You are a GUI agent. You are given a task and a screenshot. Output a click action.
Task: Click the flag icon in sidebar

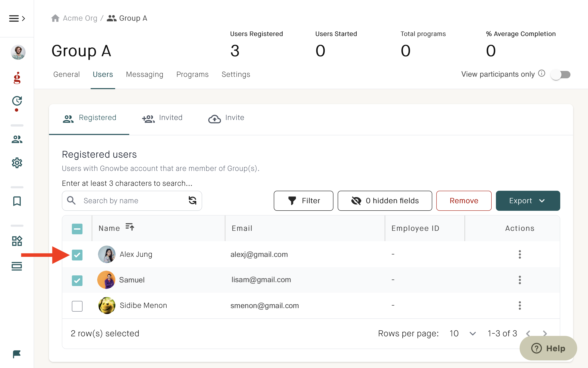[17, 354]
